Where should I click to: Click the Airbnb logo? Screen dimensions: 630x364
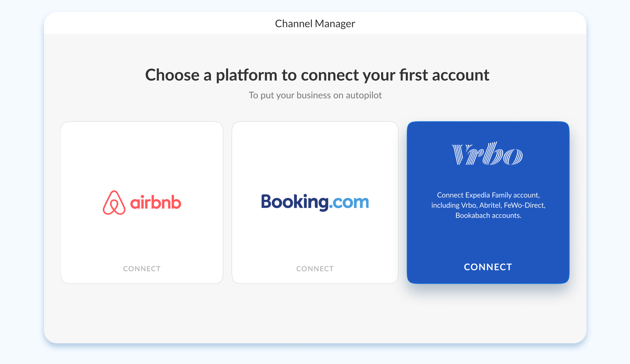coord(142,203)
